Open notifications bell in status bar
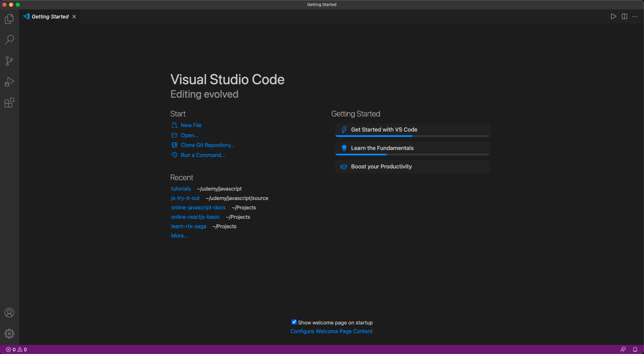The width and height of the screenshot is (644, 354). (635, 350)
